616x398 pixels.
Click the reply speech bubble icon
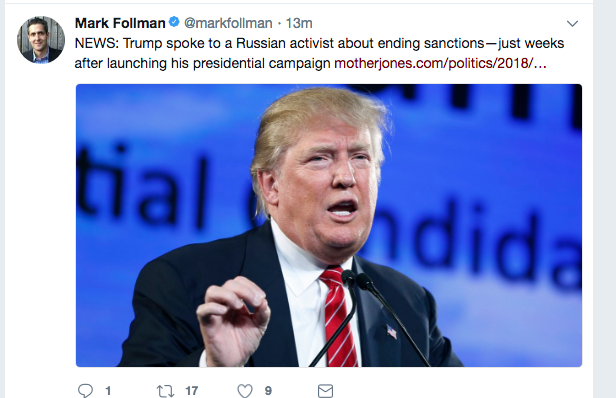pos(85,391)
